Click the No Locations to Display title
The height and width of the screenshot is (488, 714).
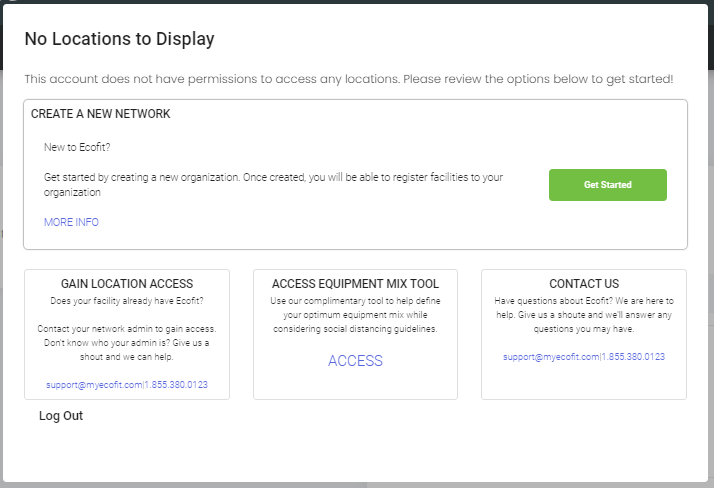119,40
